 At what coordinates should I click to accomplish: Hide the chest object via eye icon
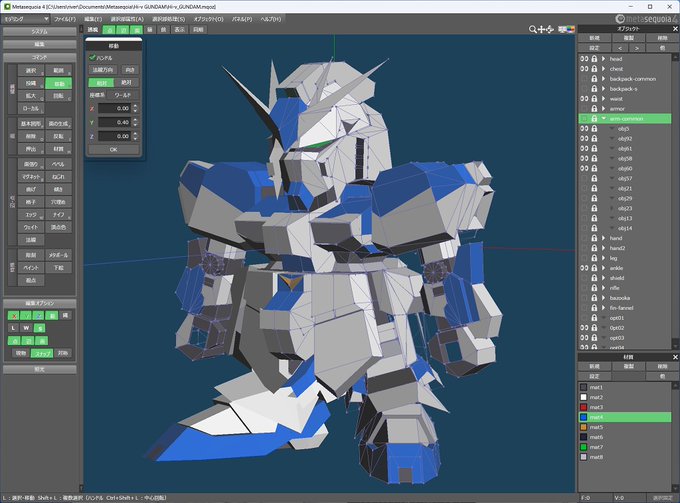[x=584, y=69]
